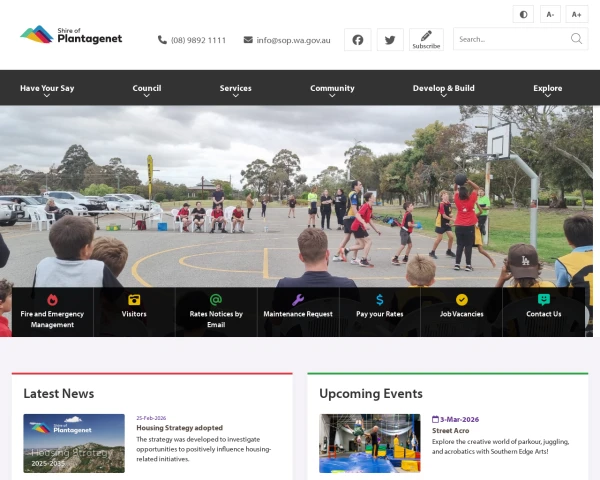Click the yellow Visitors camera icon
The width and height of the screenshot is (600, 480).
tap(134, 300)
